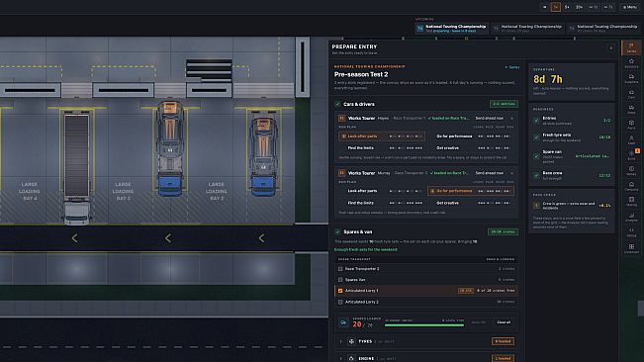Click the pace check warning icon

pyautogui.click(x=536, y=205)
